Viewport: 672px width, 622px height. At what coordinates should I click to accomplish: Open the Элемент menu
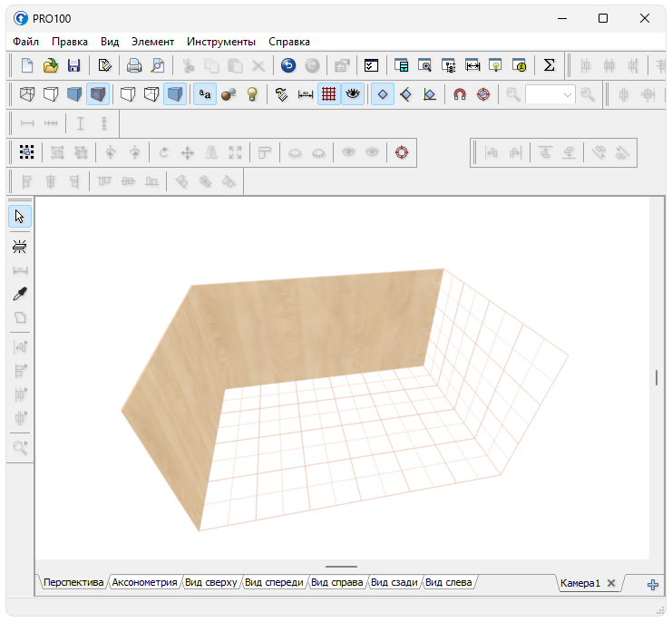[x=152, y=42]
